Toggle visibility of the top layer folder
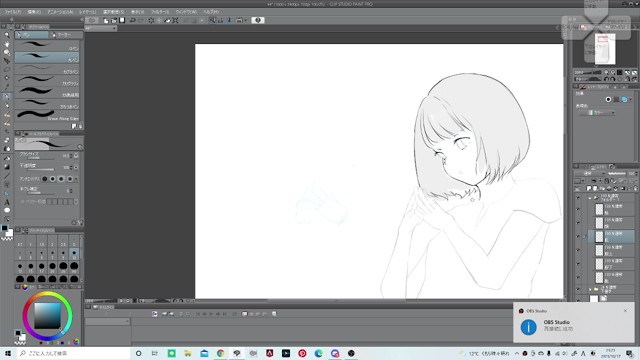640x360 pixels. tap(578, 198)
